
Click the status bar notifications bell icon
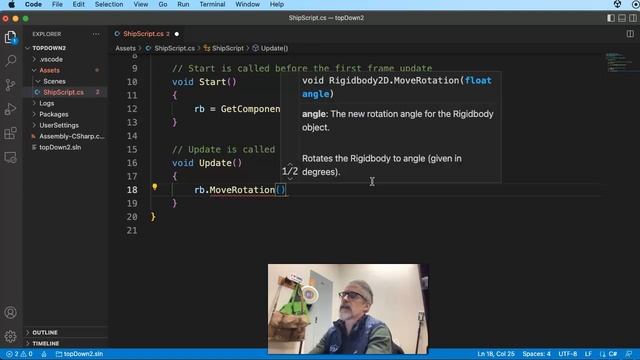tap(629, 354)
